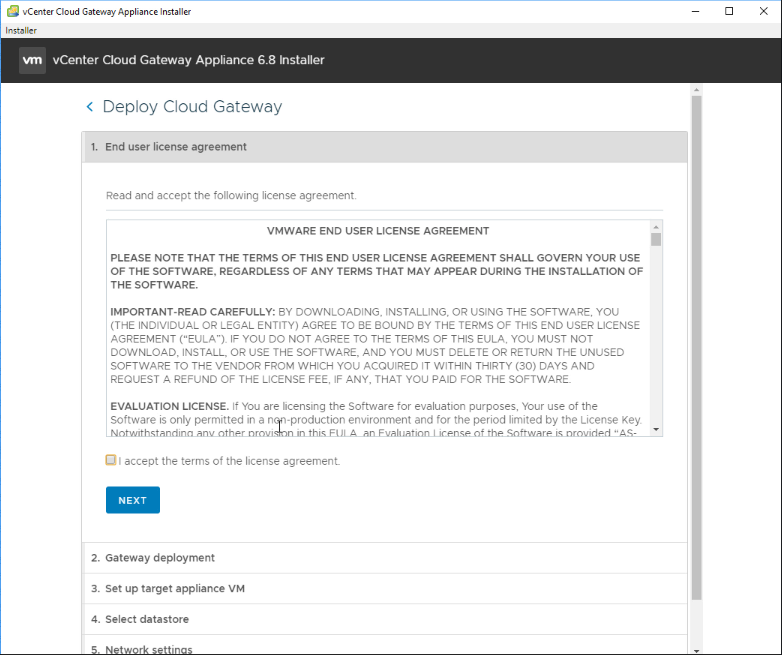Click 'Read and accept the following license agreement.'
Screen dimensions: 782x655
[231, 196]
